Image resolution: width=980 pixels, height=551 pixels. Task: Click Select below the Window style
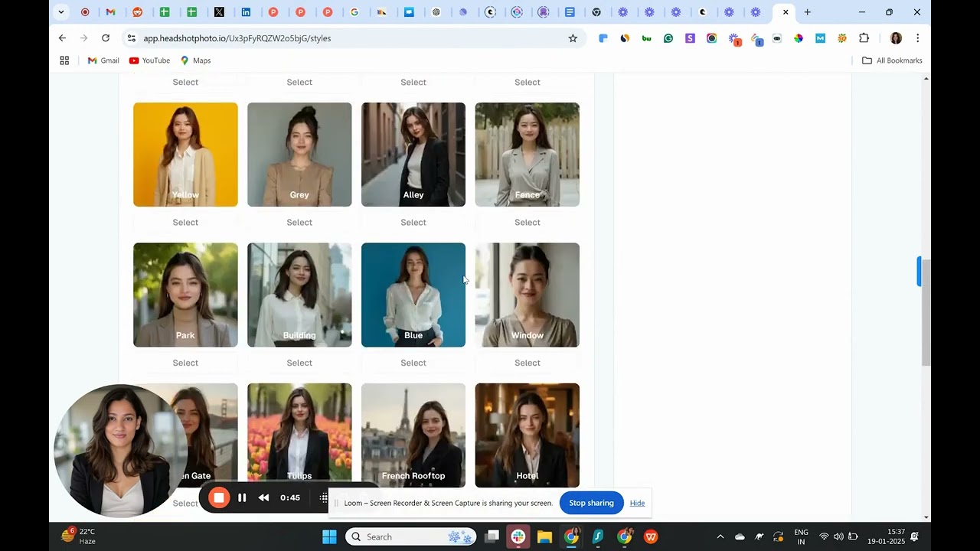point(528,363)
